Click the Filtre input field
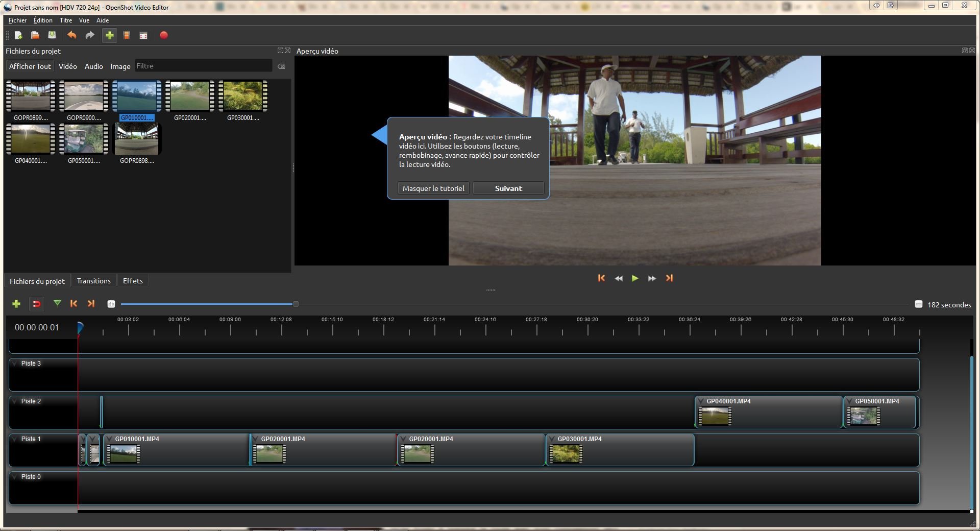This screenshot has width=980, height=531. [203, 66]
